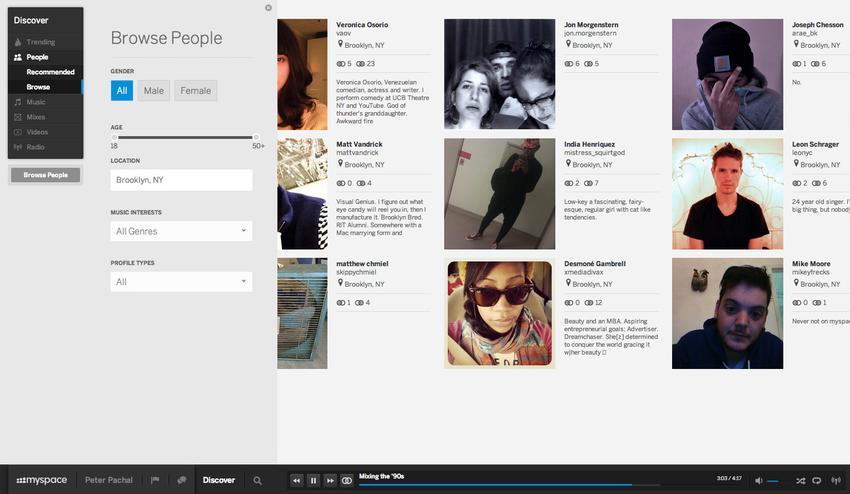Open the notifications flag icon
Image resolution: width=850 pixels, height=494 pixels.
(155, 480)
